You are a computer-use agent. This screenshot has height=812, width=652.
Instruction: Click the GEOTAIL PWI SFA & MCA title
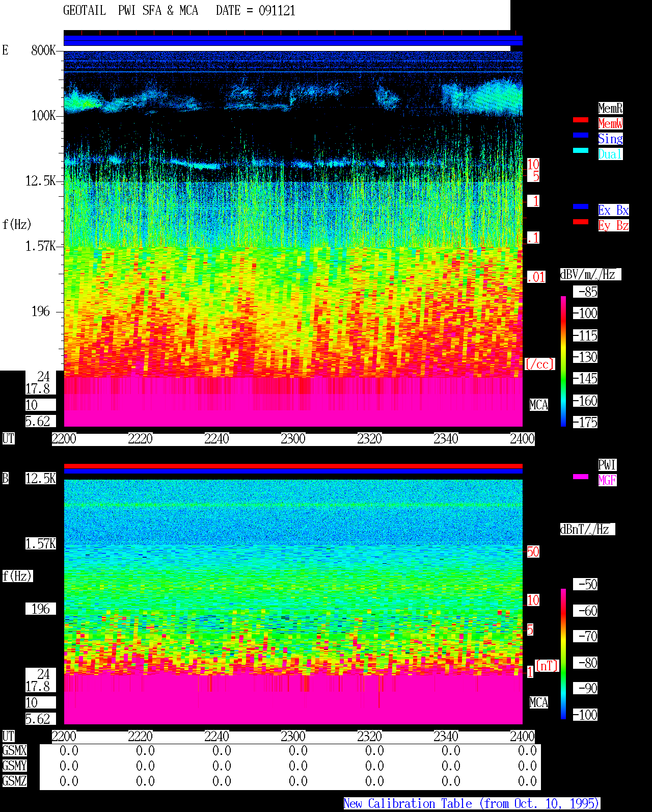point(131,11)
